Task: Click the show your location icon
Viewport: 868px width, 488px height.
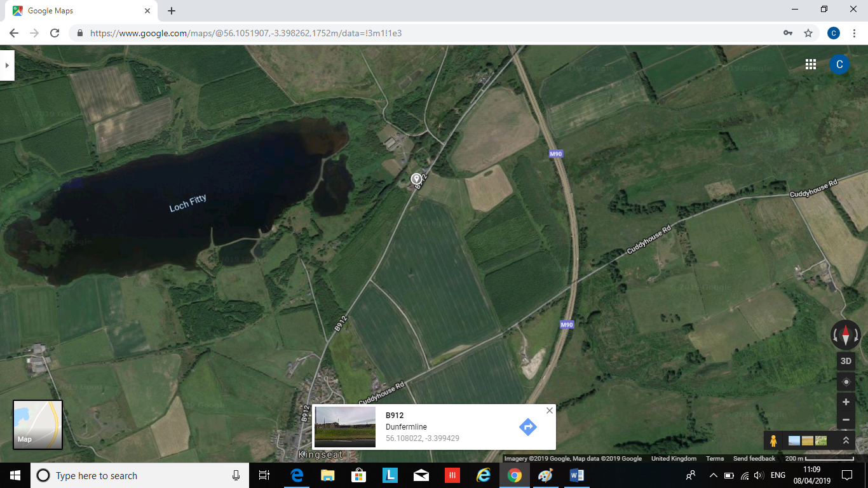Action: [846, 382]
